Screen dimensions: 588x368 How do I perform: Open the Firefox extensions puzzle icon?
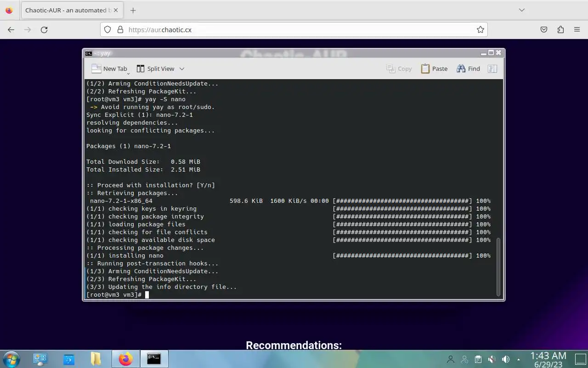[x=560, y=29]
